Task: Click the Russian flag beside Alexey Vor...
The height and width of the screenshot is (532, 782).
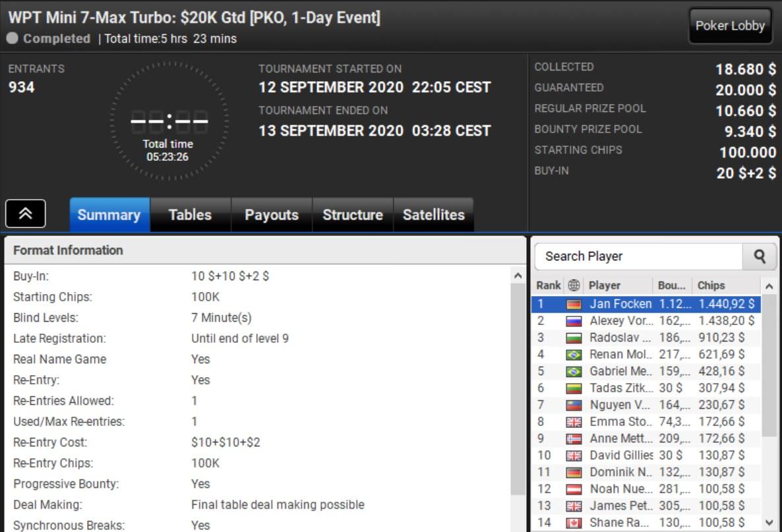Action: (574, 321)
